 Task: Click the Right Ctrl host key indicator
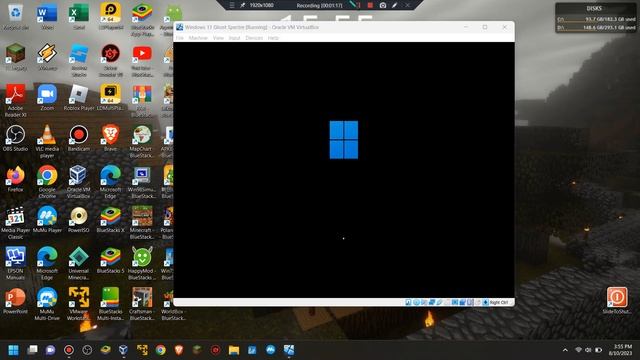(x=499, y=302)
